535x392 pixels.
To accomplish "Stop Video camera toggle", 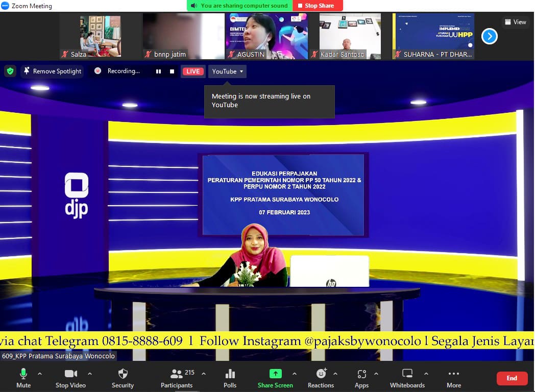I will (70, 378).
